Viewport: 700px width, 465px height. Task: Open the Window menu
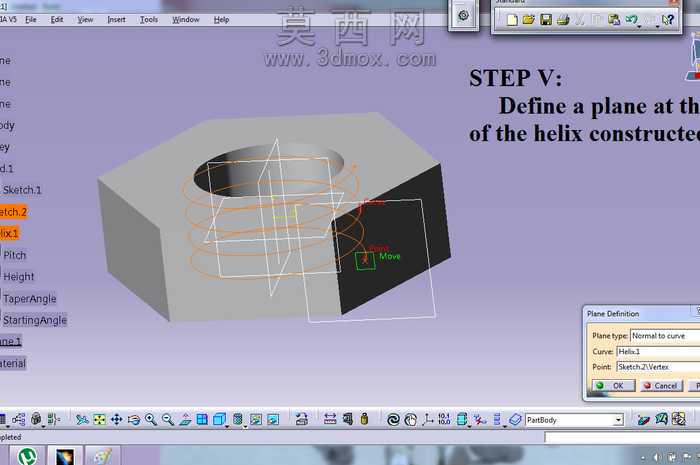pos(186,20)
